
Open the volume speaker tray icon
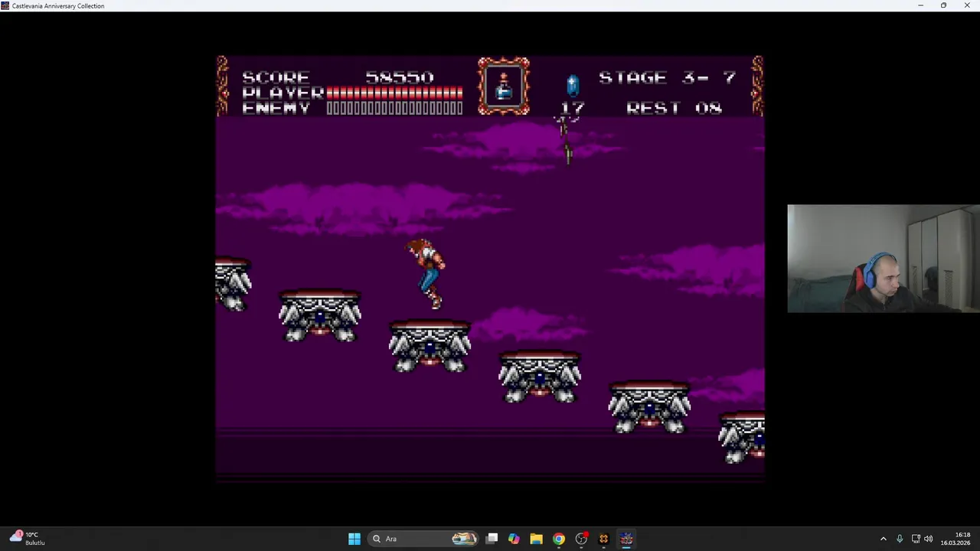[x=928, y=539]
